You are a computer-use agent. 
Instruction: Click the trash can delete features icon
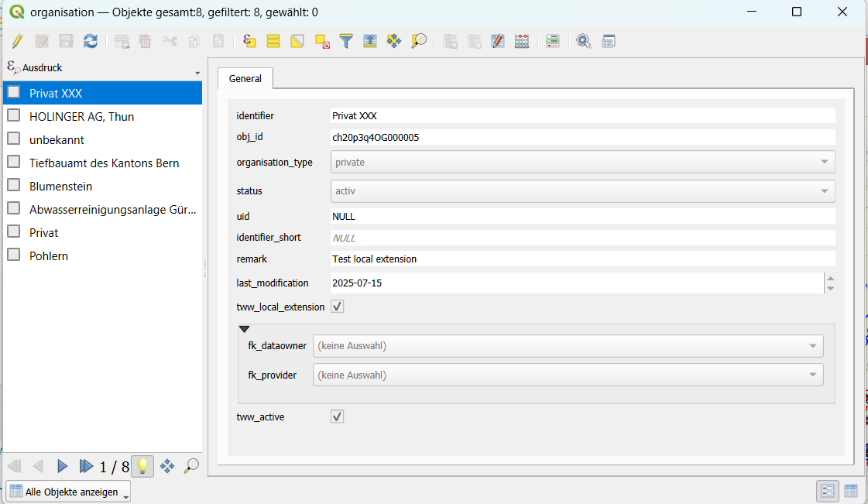[145, 41]
